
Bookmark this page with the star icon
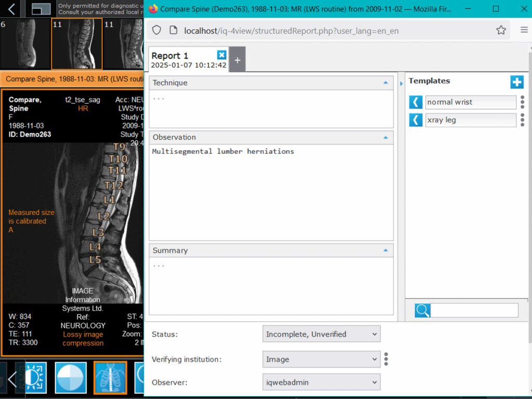tap(501, 30)
